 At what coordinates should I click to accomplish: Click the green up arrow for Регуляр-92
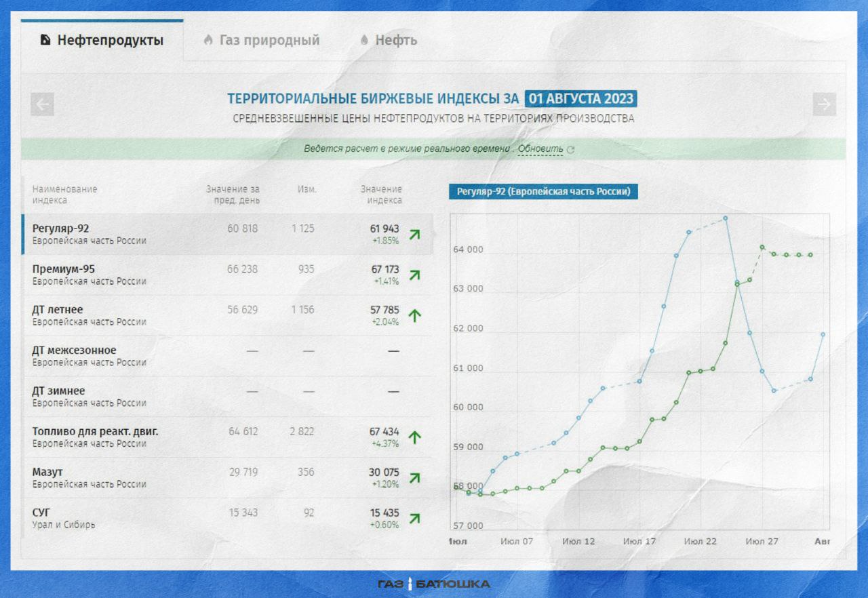[414, 235]
